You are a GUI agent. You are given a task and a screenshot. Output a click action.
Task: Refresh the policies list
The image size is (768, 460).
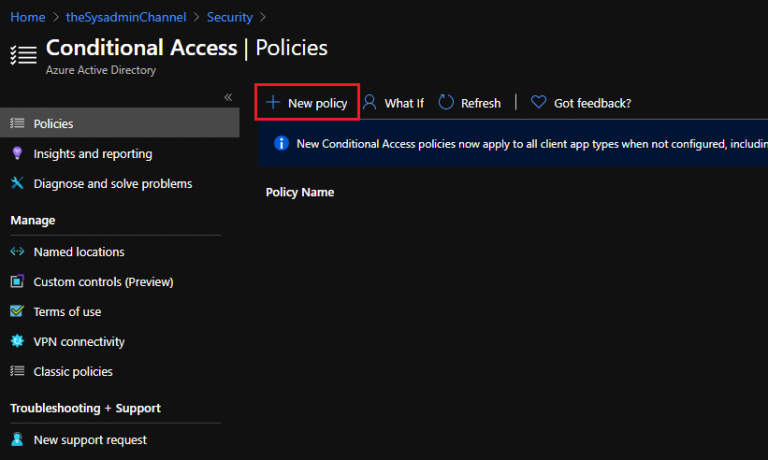pos(470,103)
